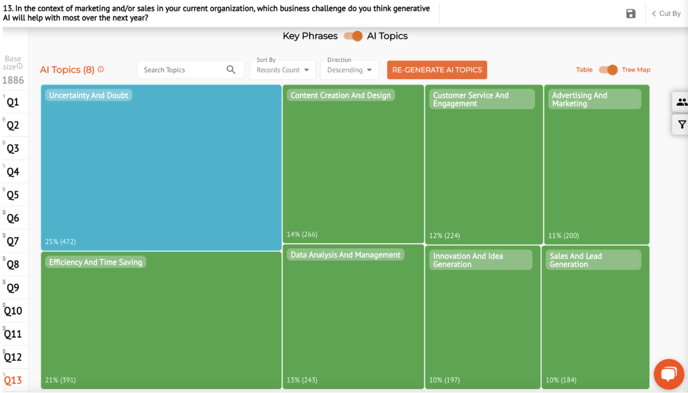This screenshot has width=688, height=393.
Task: Click the Tree Map label
Action: tap(636, 70)
